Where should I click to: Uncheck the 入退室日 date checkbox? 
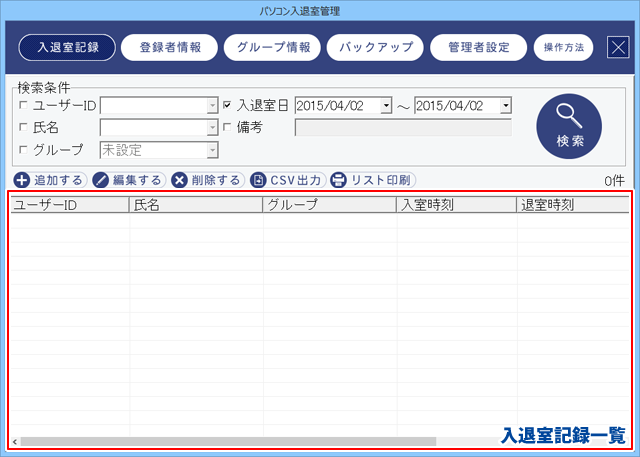(x=227, y=105)
